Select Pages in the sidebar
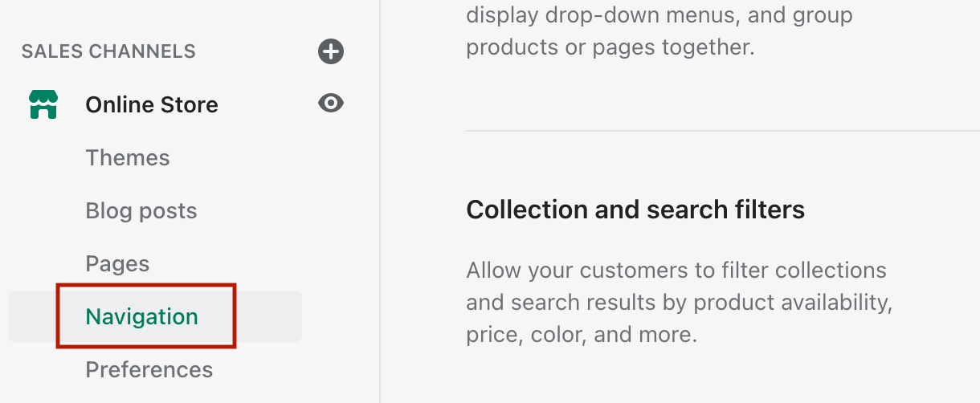This screenshot has width=980, height=403. click(x=117, y=264)
